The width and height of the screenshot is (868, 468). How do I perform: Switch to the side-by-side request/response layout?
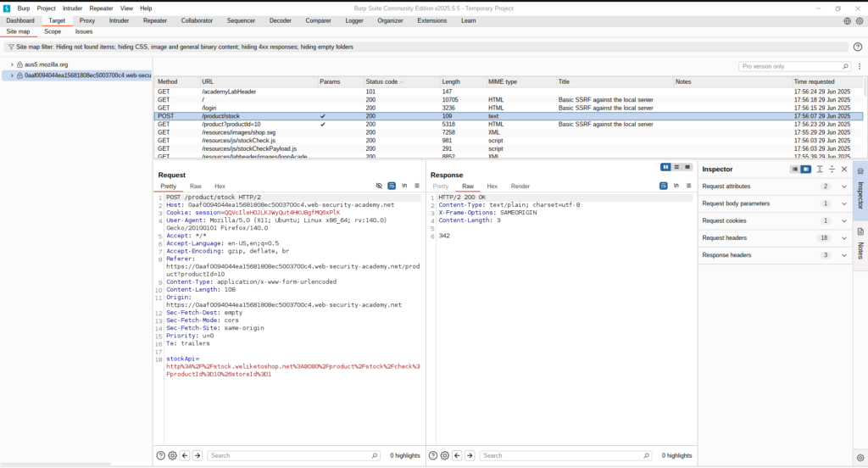(x=666, y=167)
